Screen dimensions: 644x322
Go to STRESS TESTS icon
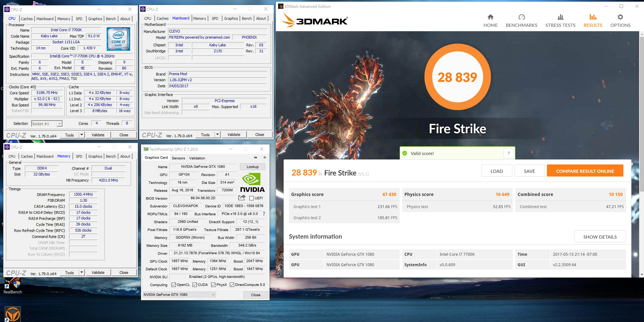(x=560, y=17)
